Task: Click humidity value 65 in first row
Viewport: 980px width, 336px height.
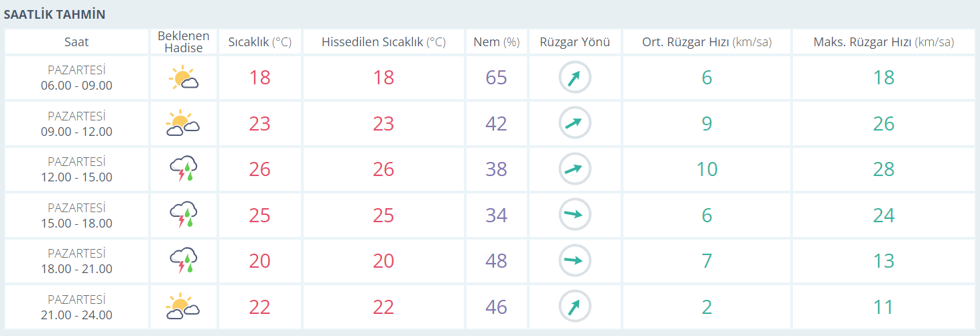Action: 497,78
